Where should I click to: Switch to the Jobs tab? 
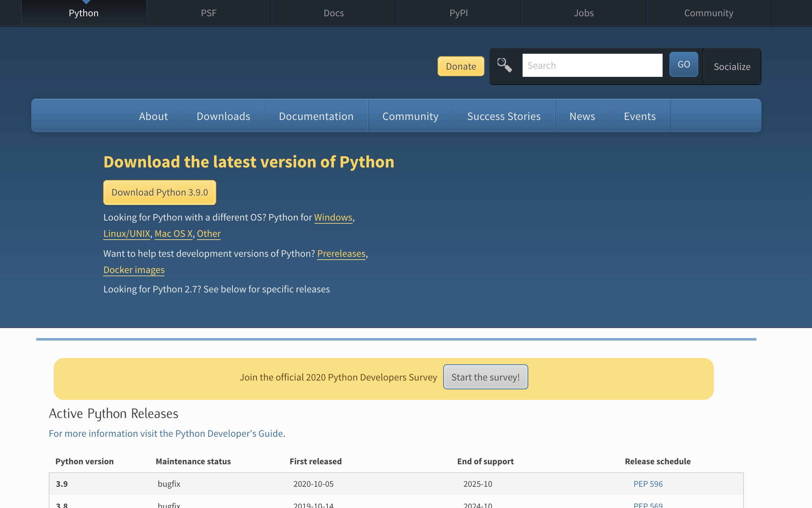584,13
